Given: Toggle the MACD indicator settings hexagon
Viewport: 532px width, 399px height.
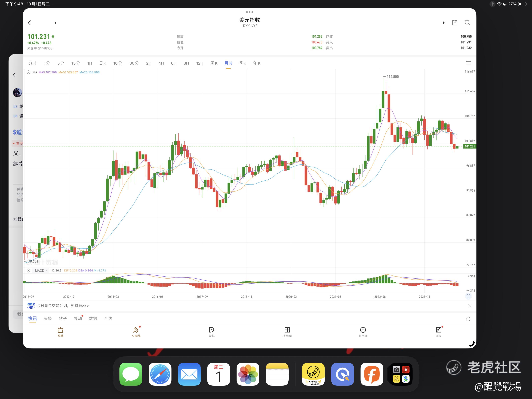Looking at the screenshot, I should [28, 270].
